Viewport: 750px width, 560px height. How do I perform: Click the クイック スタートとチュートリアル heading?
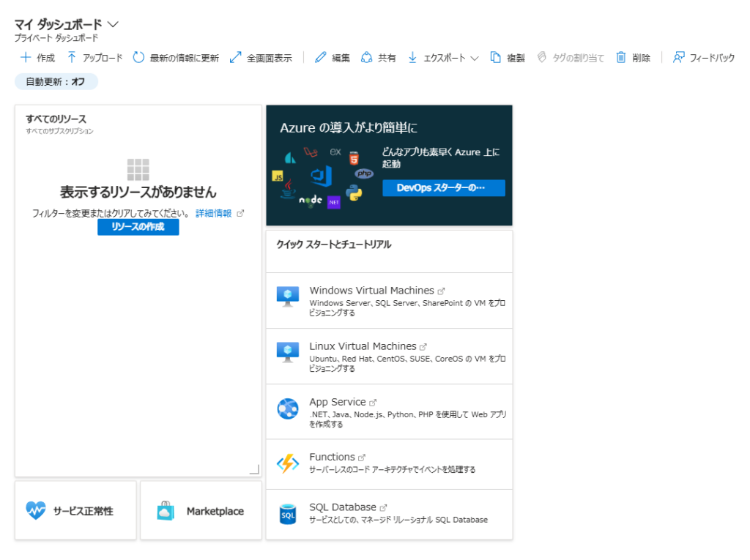(x=334, y=244)
